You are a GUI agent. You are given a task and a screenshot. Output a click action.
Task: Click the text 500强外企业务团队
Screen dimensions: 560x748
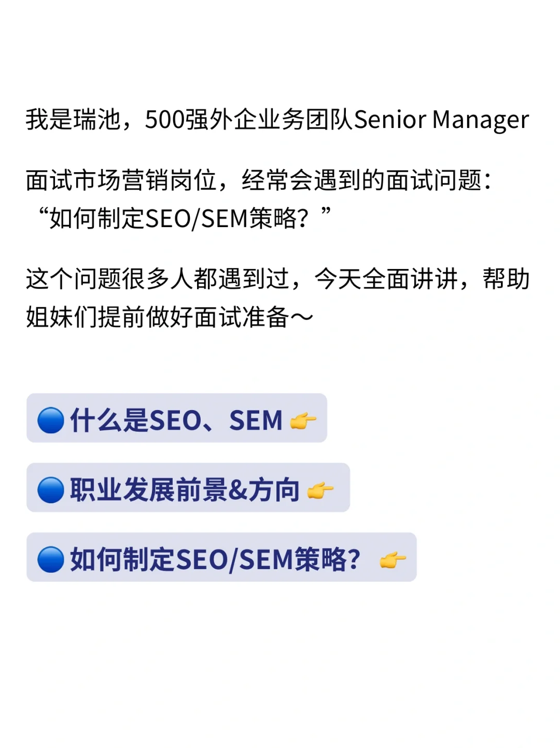(x=249, y=120)
